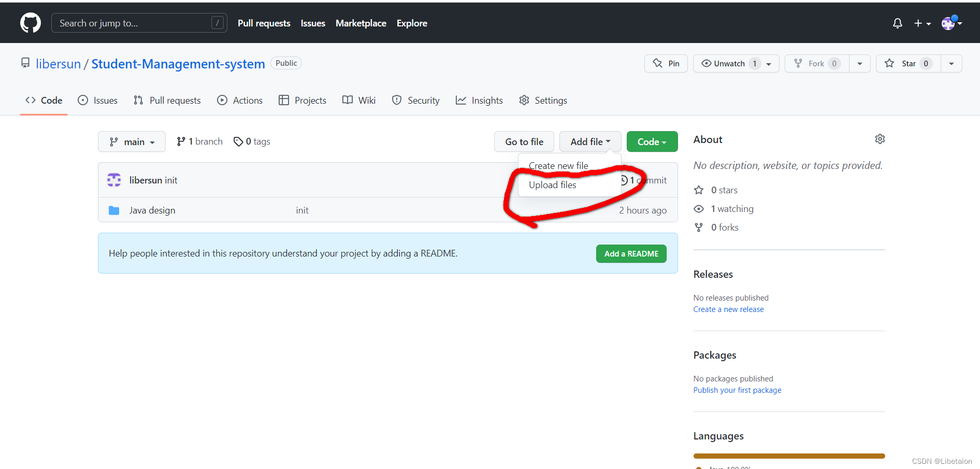This screenshot has height=469, width=980.
Task: Go to Marketplace
Action: (x=361, y=23)
